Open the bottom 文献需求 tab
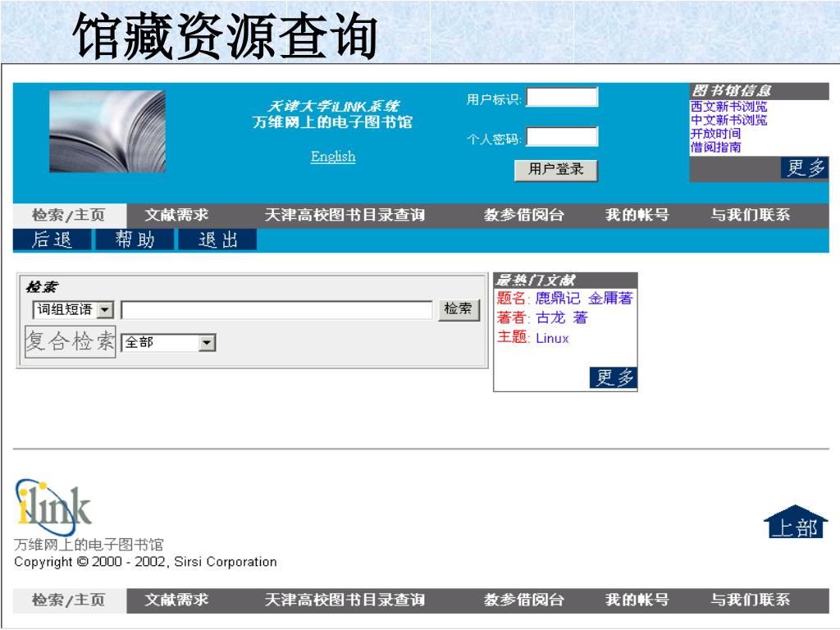 177,600
